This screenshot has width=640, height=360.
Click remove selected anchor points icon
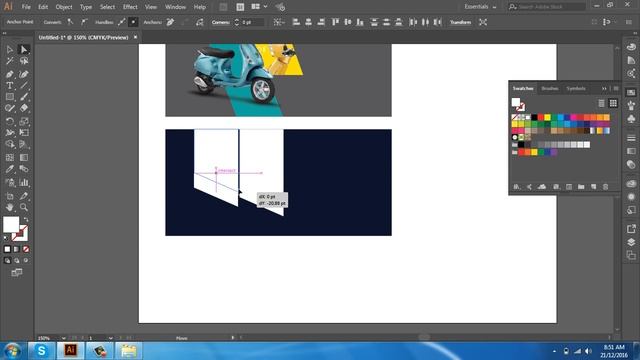(x=170, y=22)
